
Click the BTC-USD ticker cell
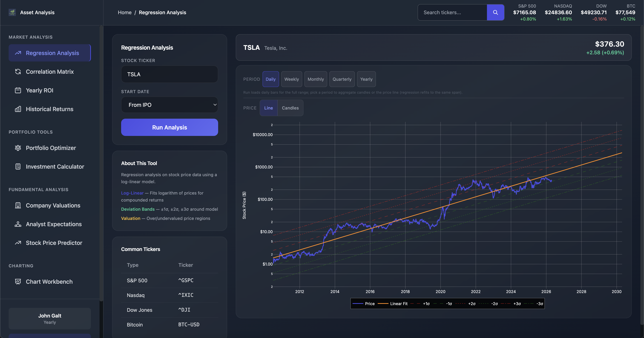(189, 325)
